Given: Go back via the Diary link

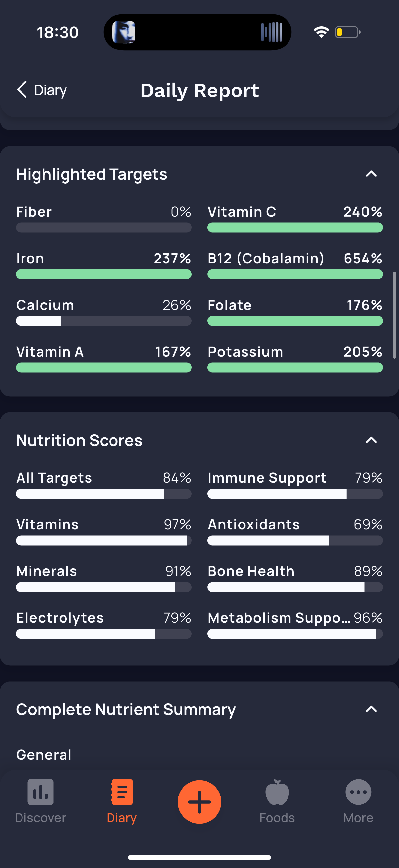Looking at the screenshot, I should click(51, 90).
